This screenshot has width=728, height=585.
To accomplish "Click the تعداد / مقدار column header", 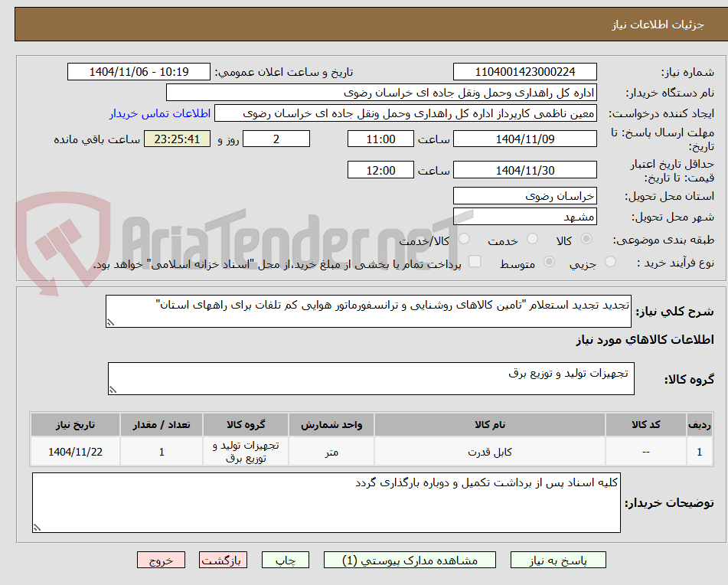I will click(x=162, y=425).
